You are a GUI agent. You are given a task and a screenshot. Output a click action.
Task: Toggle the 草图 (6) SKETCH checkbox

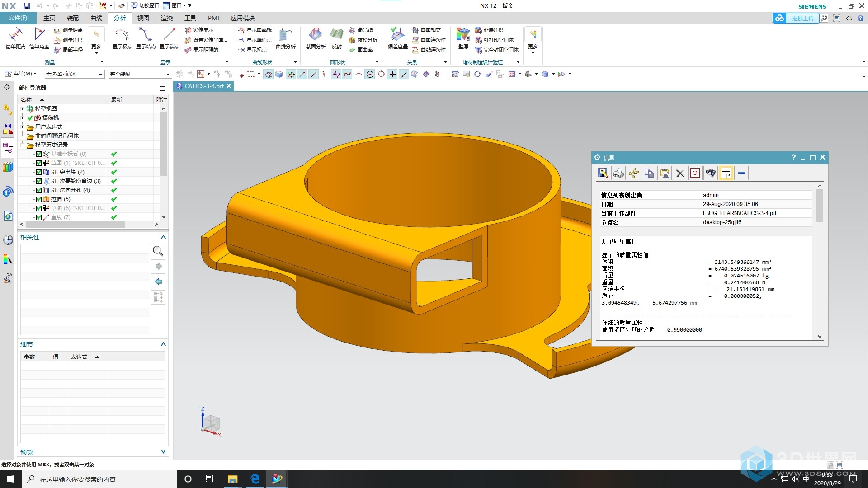(x=39, y=208)
